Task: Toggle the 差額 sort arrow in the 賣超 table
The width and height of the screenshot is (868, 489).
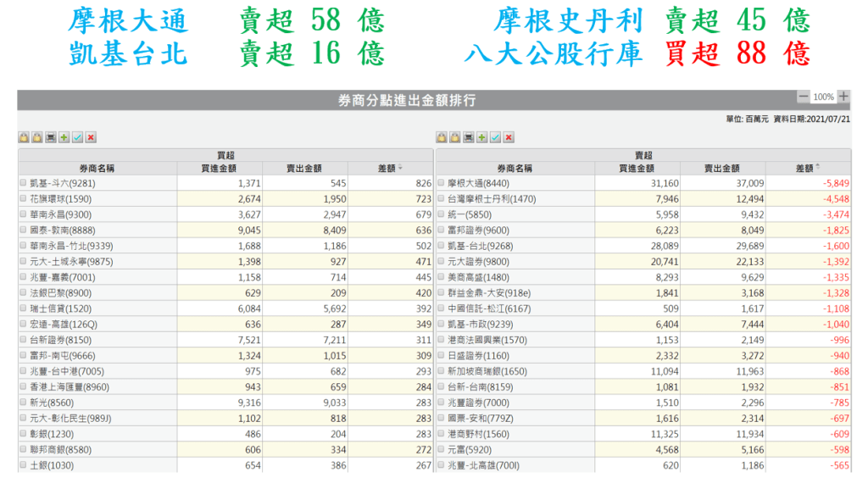Action: coord(818,169)
